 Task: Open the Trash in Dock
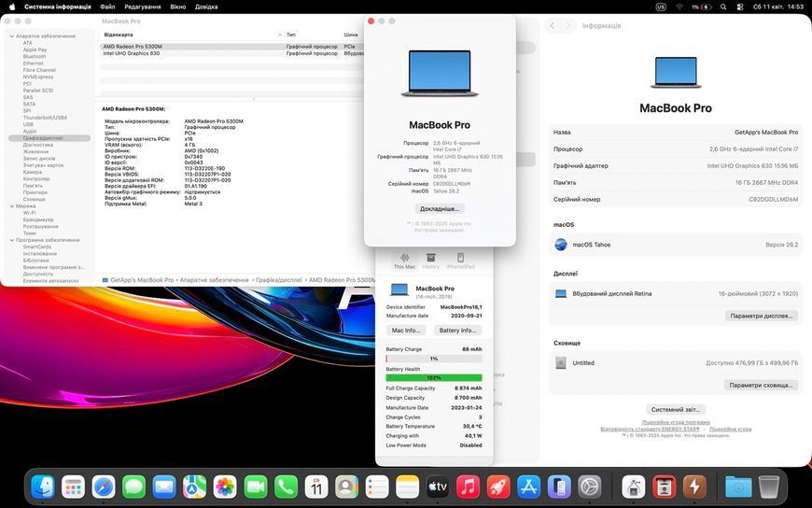(769, 487)
